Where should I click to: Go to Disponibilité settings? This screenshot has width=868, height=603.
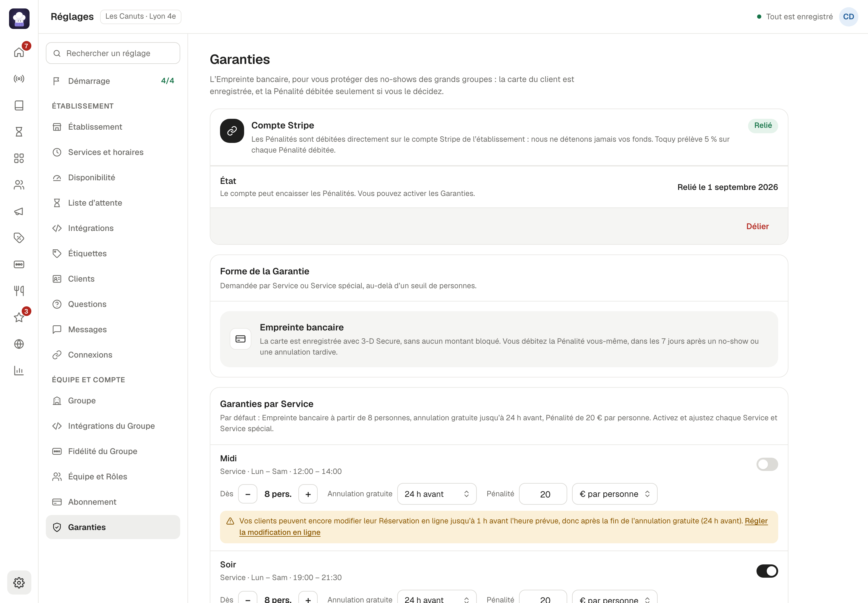(113, 178)
